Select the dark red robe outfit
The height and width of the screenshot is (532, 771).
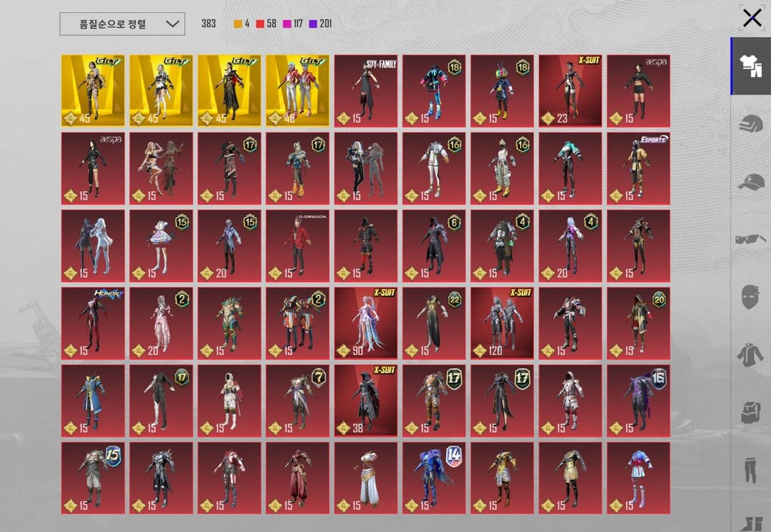pyautogui.click(x=298, y=478)
